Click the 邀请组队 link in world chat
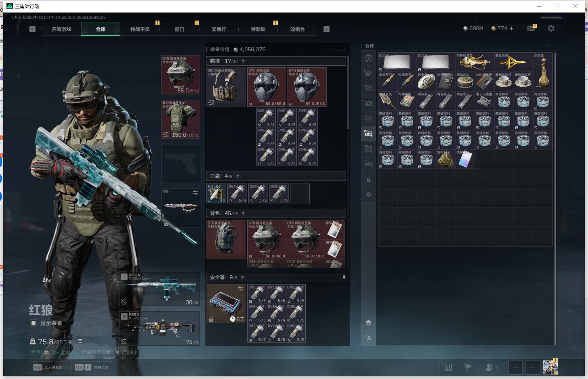The height and width of the screenshot is (379, 588). [126, 352]
